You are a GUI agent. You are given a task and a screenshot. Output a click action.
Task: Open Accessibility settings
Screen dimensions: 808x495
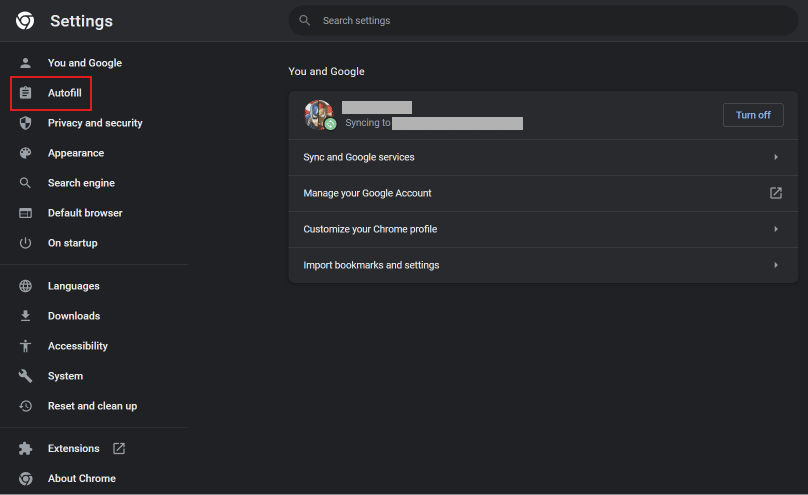point(78,346)
